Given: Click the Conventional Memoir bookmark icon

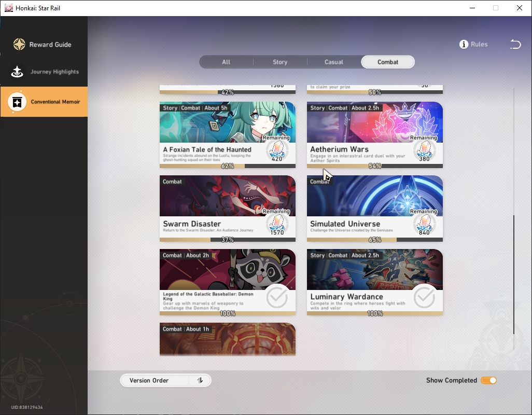Looking at the screenshot, I should point(17,102).
